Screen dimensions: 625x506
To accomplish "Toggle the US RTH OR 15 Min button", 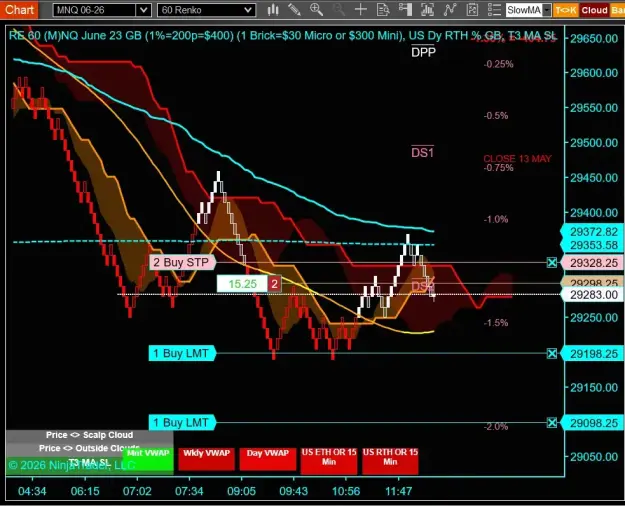I will [x=390, y=461].
